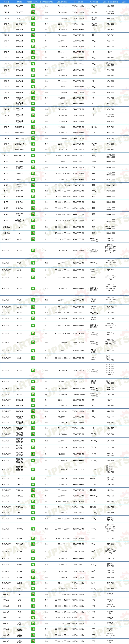Click fuel icon in FIAT DOBLO MPV row
Viewport: 129px width, 644px height.
(x=33, y=162)
